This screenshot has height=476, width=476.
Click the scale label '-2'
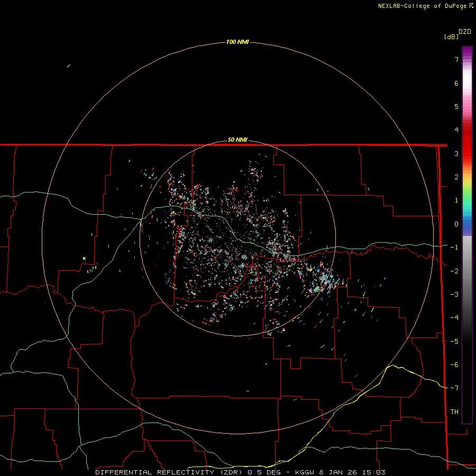(x=454, y=271)
